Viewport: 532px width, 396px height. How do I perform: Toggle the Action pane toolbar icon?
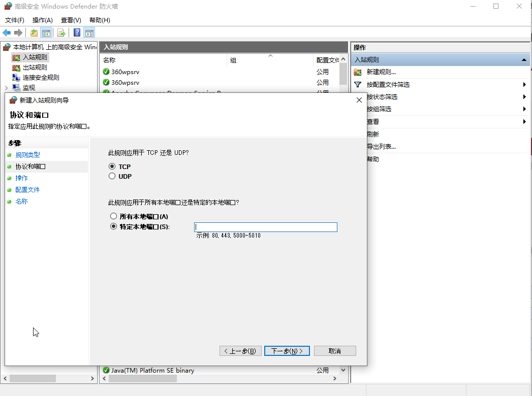click(89, 32)
